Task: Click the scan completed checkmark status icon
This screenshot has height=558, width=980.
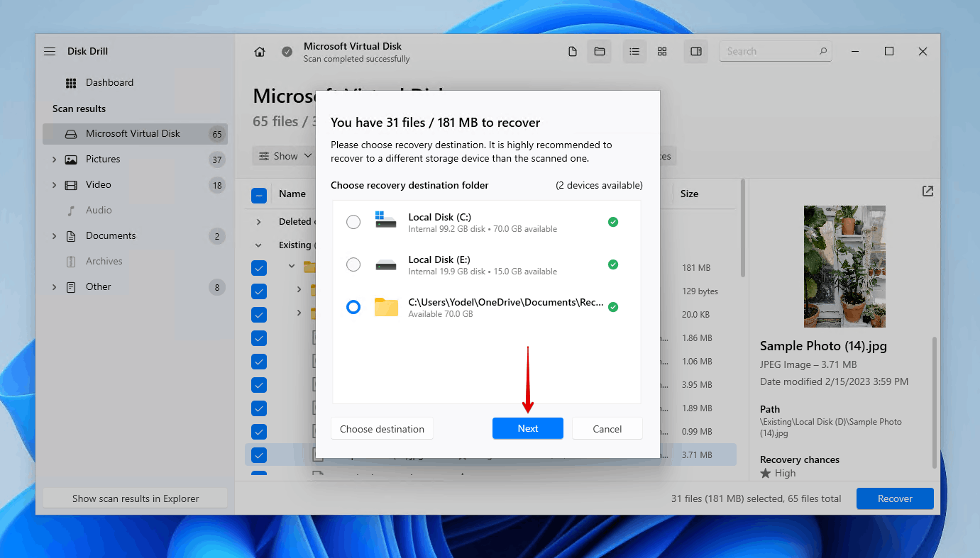Action: (x=287, y=52)
